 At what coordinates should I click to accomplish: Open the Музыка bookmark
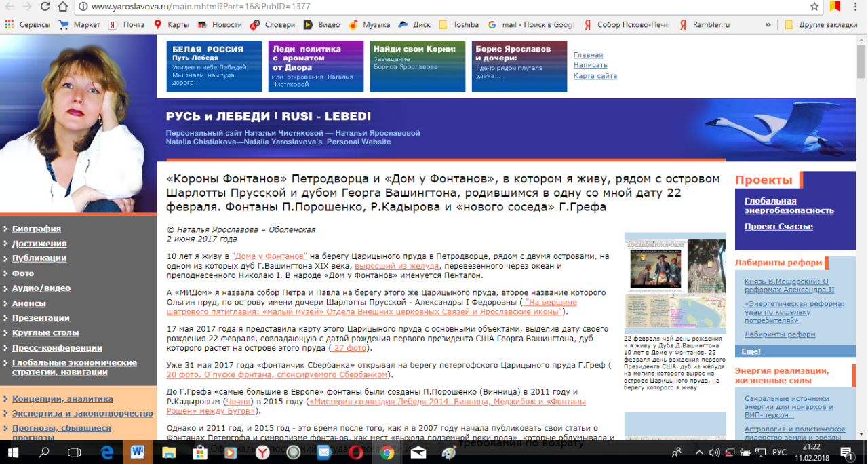pos(370,25)
